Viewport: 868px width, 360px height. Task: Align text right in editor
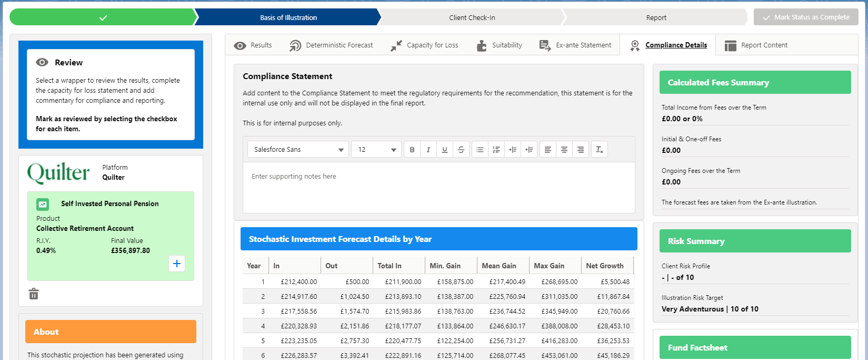(581, 150)
